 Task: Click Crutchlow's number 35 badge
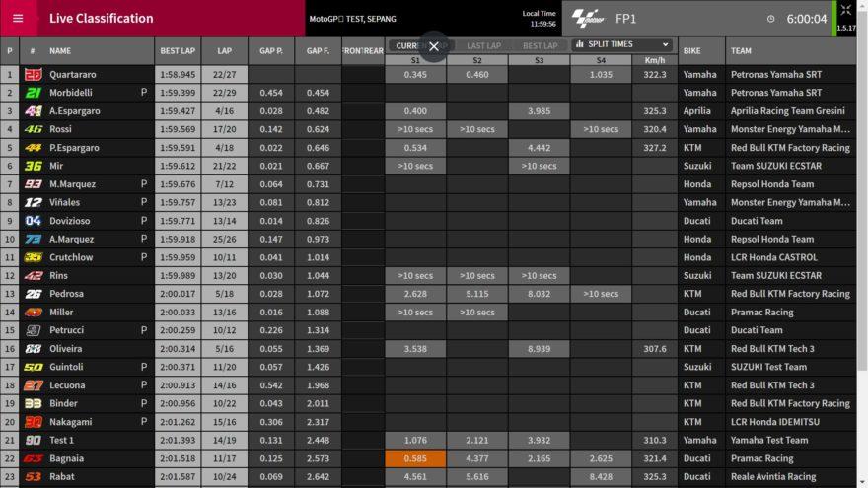[x=34, y=257]
